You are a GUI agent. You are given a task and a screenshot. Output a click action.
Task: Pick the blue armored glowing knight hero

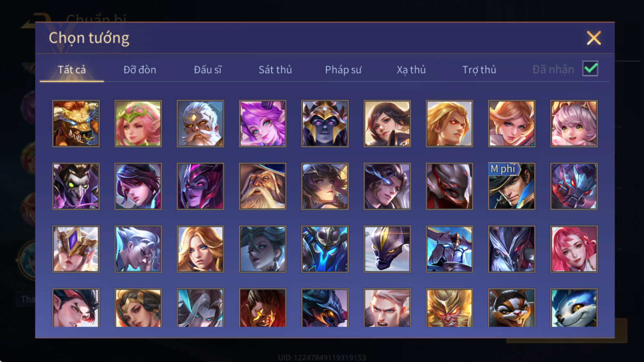coord(325,249)
